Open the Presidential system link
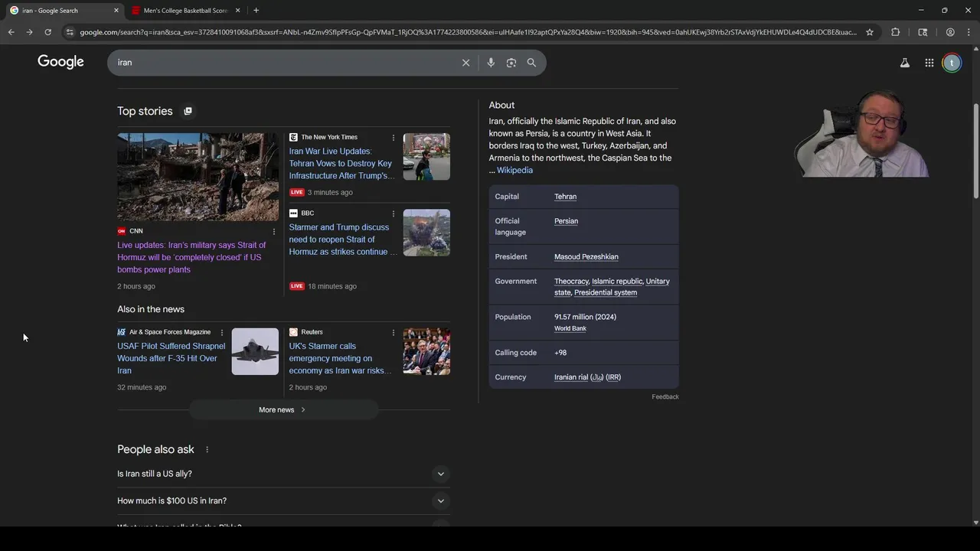Viewport: 980px width, 551px height. click(x=606, y=292)
